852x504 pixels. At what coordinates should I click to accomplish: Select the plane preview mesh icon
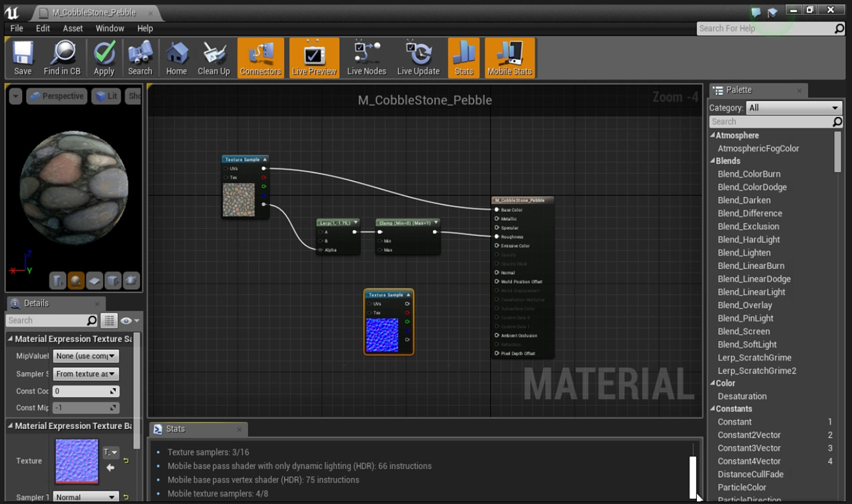(94, 280)
